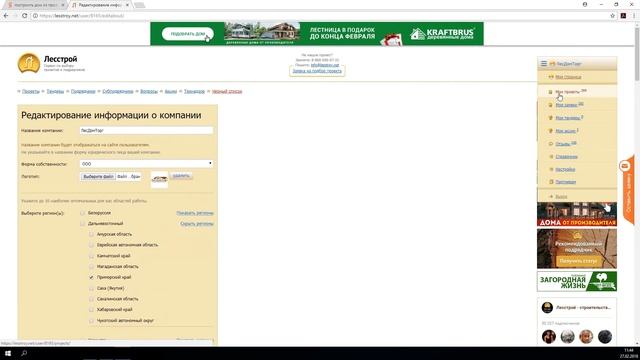Click the hamburger menu icon in user panel

[x=544, y=64]
